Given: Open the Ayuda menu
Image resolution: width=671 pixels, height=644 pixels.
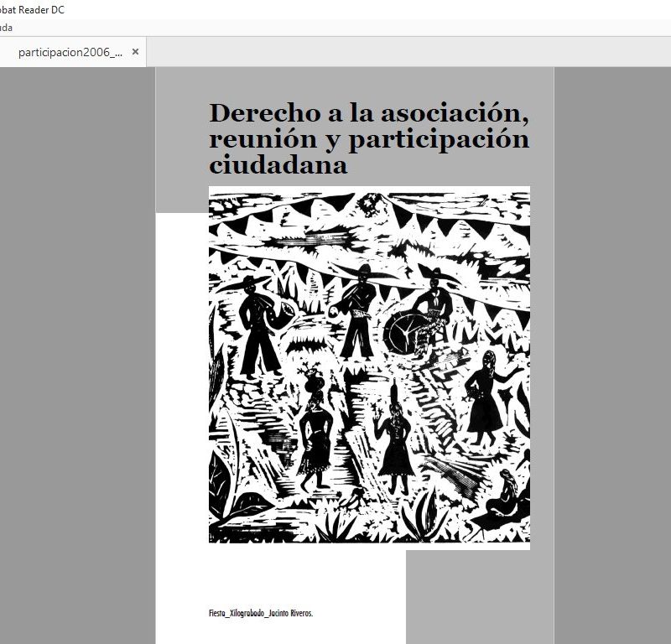Looking at the screenshot, I should click(x=7, y=28).
